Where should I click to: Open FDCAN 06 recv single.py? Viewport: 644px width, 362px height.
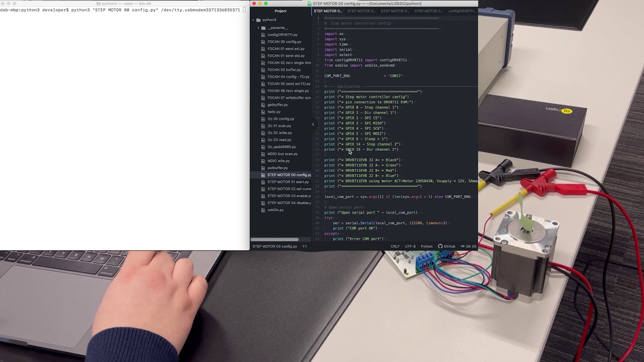(x=288, y=91)
